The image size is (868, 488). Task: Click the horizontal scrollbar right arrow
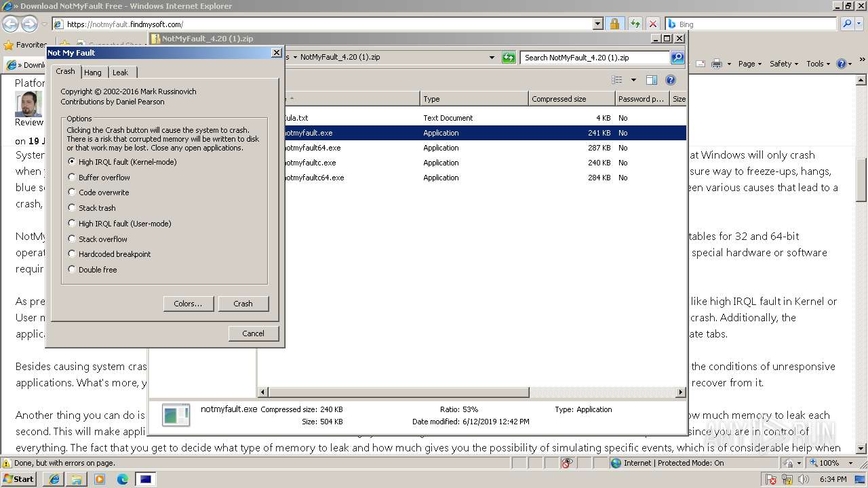(681, 392)
